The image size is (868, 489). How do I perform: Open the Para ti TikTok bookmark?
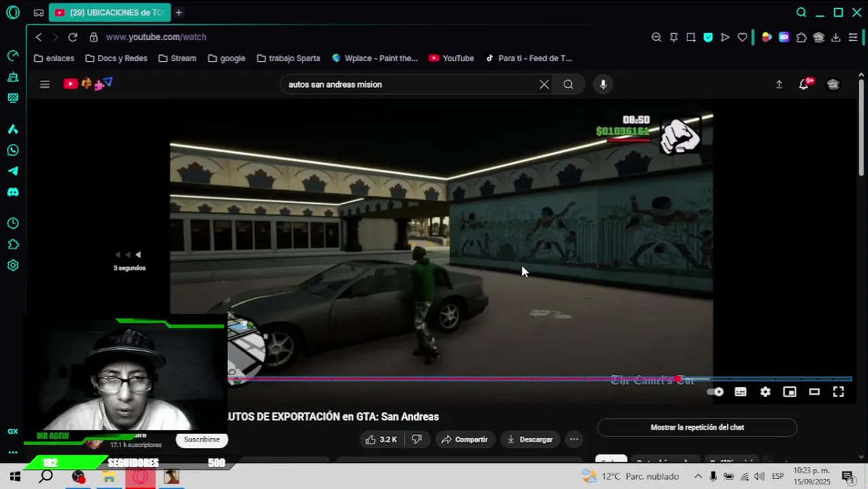pos(529,58)
